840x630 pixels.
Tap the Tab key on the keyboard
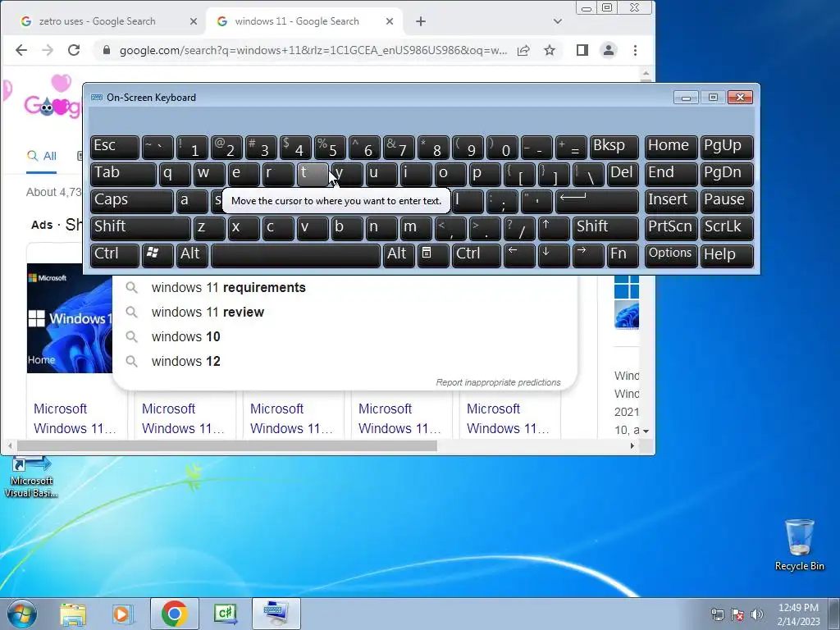(123, 174)
